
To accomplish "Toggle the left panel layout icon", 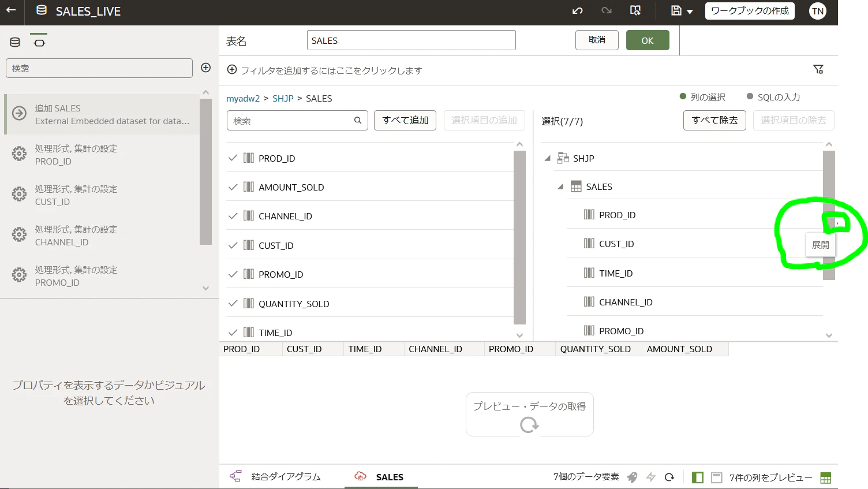I will pyautogui.click(x=698, y=477).
